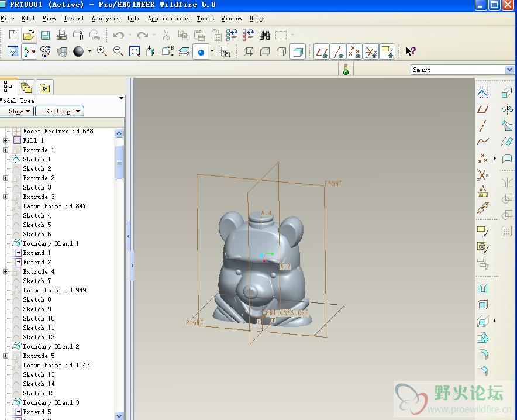Select the Round tool
Image resolution: width=517 pixels, height=420 pixels.
[483, 354]
